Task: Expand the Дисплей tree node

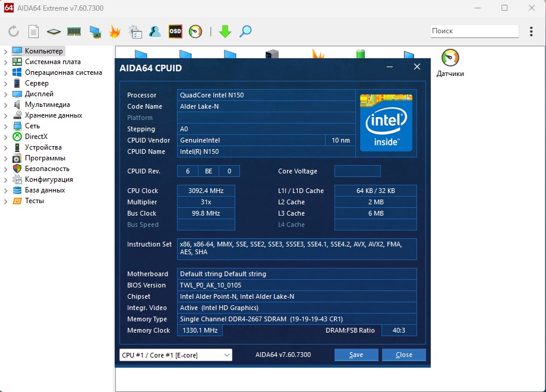Action: tap(5, 94)
